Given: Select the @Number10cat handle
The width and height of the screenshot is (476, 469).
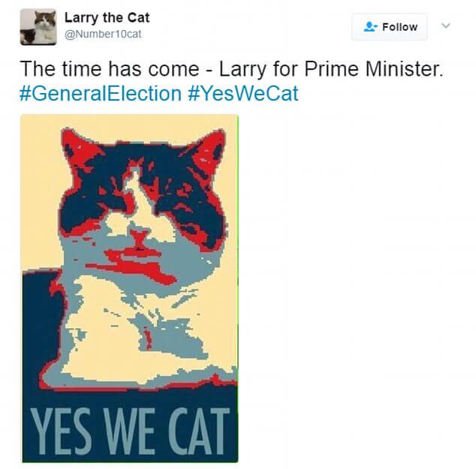Looking at the screenshot, I should click(103, 34).
